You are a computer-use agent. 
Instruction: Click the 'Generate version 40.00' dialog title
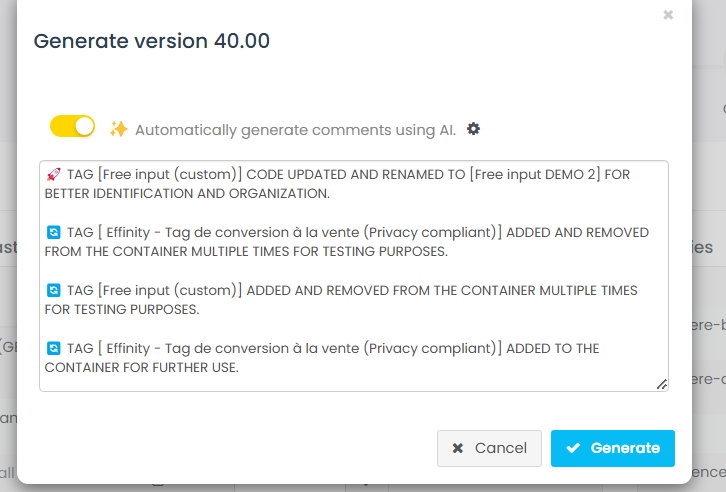click(x=152, y=41)
